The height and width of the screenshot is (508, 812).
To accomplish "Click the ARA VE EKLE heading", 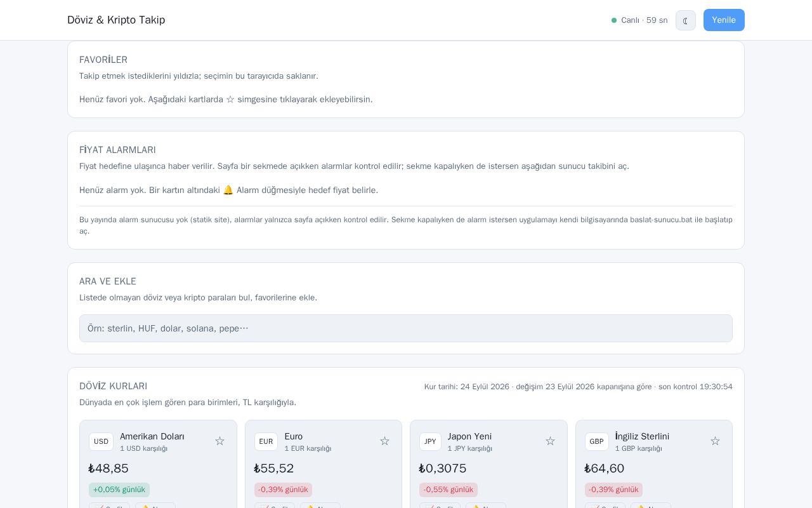I will coord(108,281).
